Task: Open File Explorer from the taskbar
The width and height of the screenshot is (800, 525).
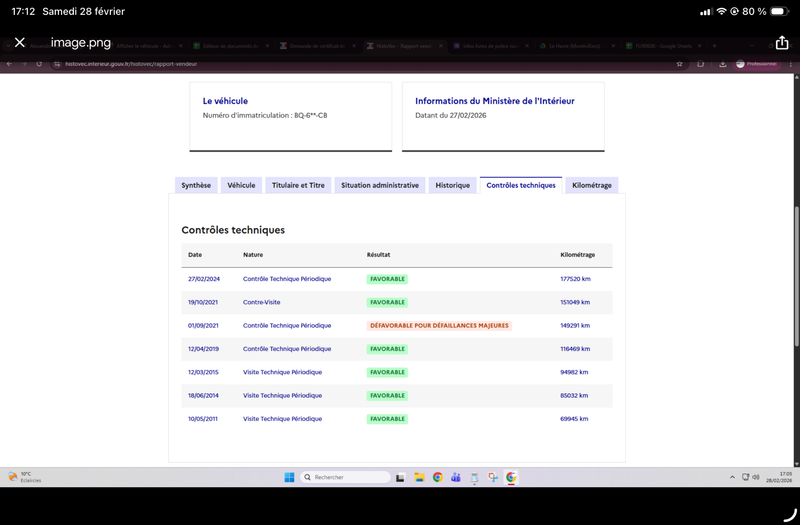Action: pyautogui.click(x=420, y=477)
